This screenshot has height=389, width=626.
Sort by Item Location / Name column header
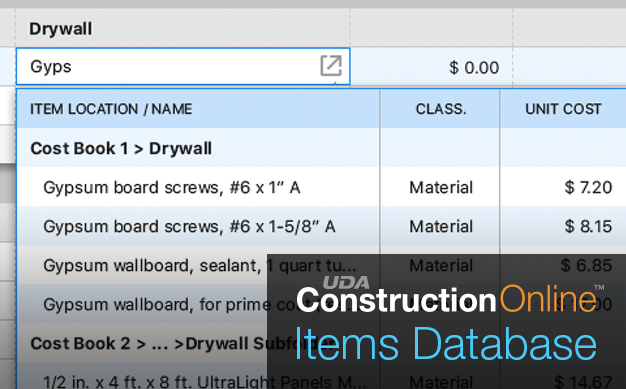click(111, 109)
